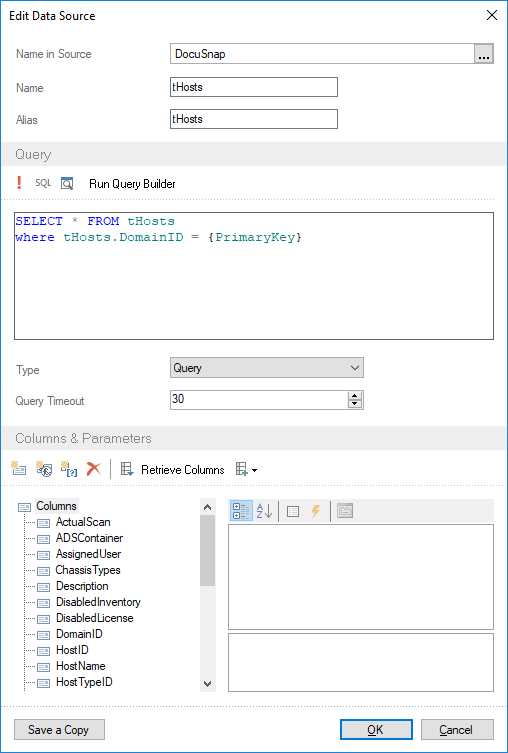Viewport: 508px width, 753px height.
Task: Click the column tree scrollbar thumb
Action: click(207, 550)
